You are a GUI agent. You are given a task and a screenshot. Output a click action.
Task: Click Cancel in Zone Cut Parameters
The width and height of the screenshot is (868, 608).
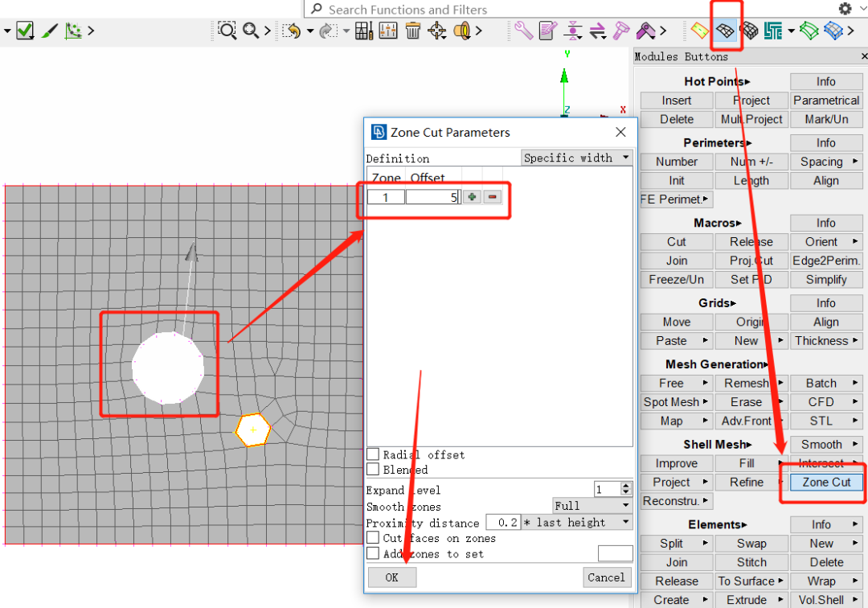click(x=606, y=577)
